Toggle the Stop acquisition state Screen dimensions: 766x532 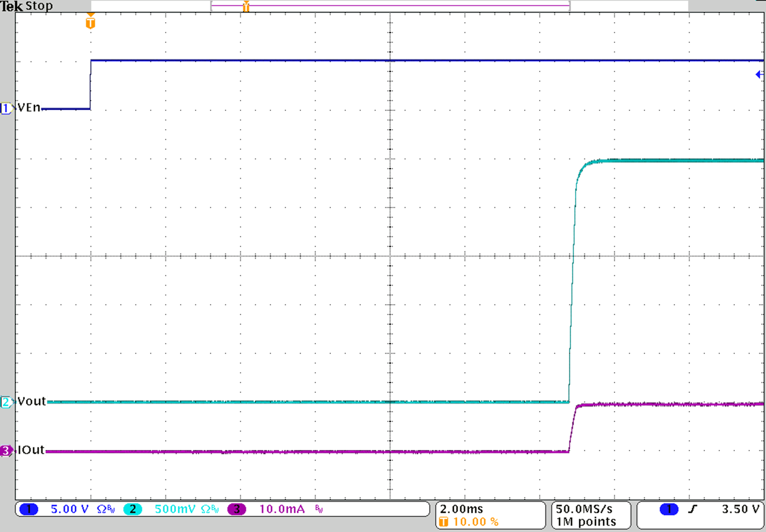(39, 6)
